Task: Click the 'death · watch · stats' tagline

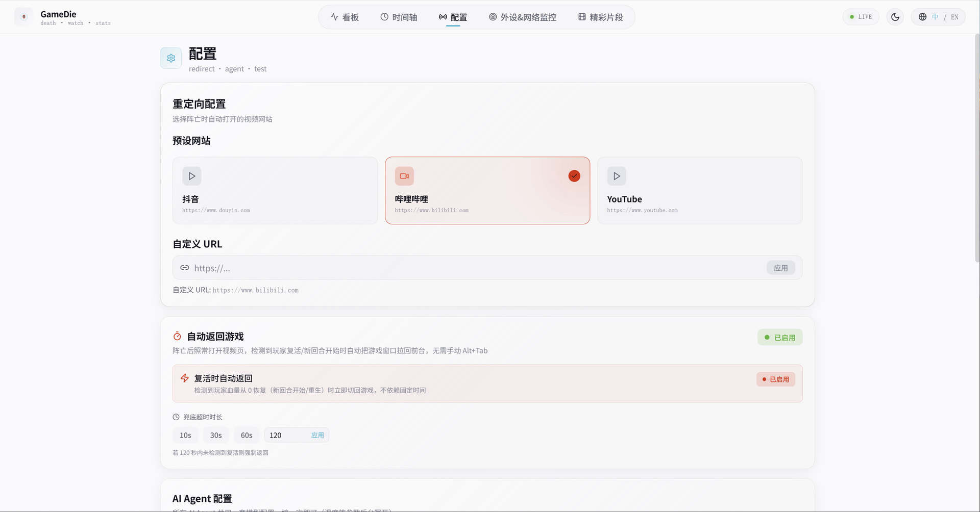Action: pyautogui.click(x=76, y=23)
